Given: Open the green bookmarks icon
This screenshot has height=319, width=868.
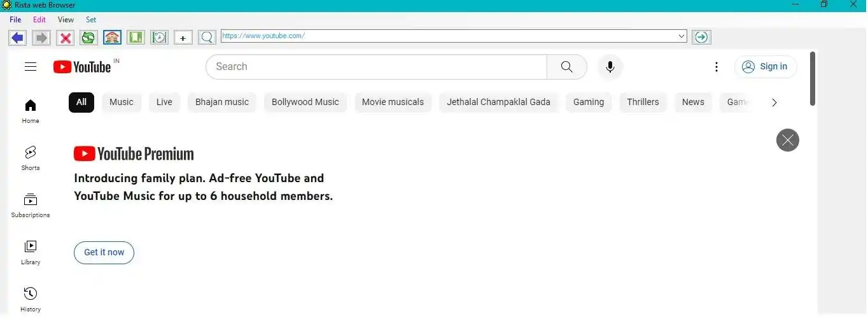Looking at the screenshot, I should point(136,38).
